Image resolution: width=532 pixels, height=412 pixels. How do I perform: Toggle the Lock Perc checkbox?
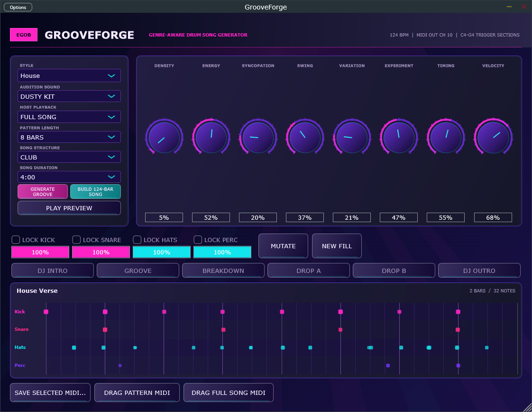point(198,240)
